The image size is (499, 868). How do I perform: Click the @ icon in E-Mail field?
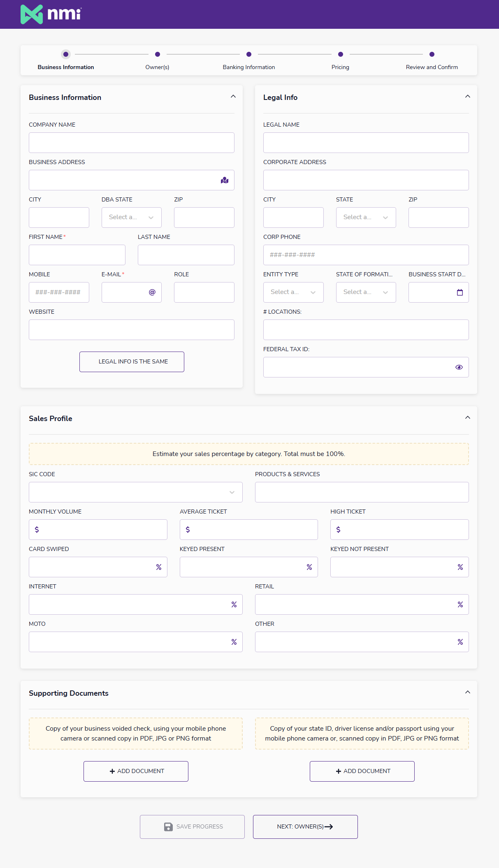pyautogui.click(x=152, y=292)
